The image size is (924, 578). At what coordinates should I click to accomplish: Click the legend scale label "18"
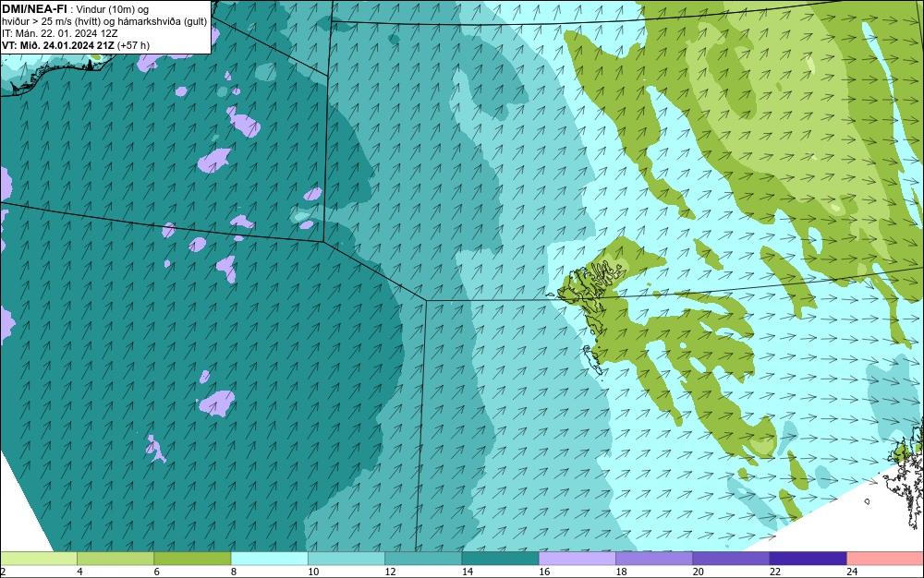tap(621, 572)
